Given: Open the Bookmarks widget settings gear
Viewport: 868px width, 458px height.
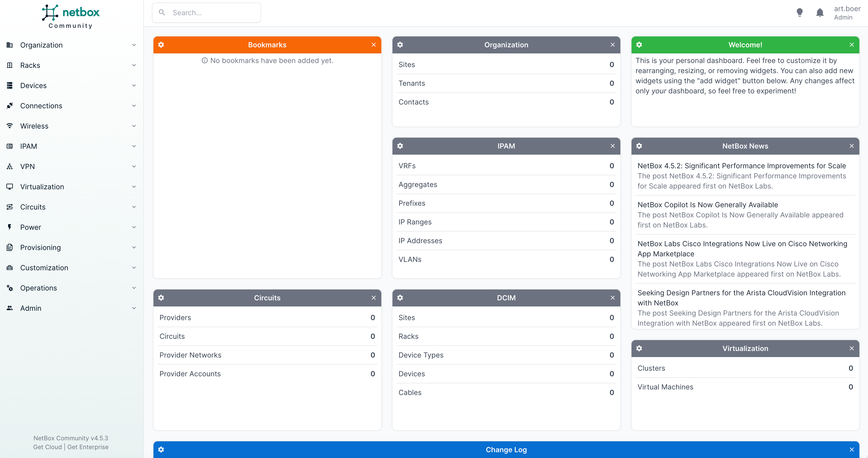Looking at the screenshot, I should tap(161, 45).
